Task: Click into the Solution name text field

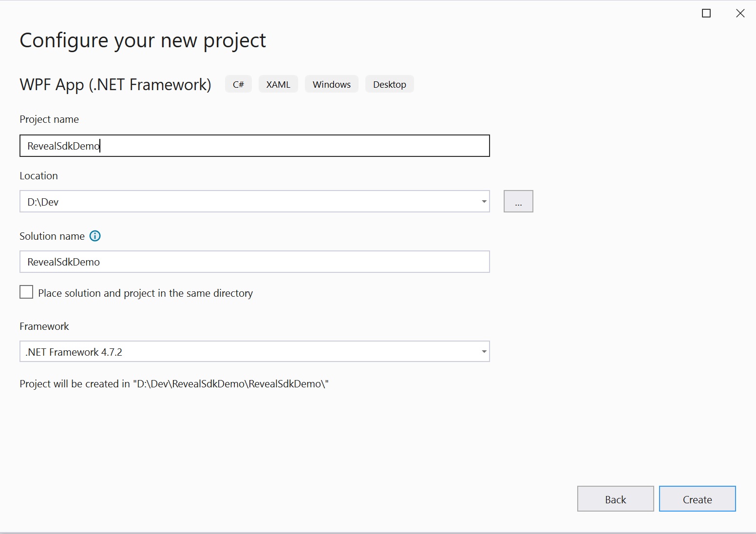Action: [x=254, y=262]
